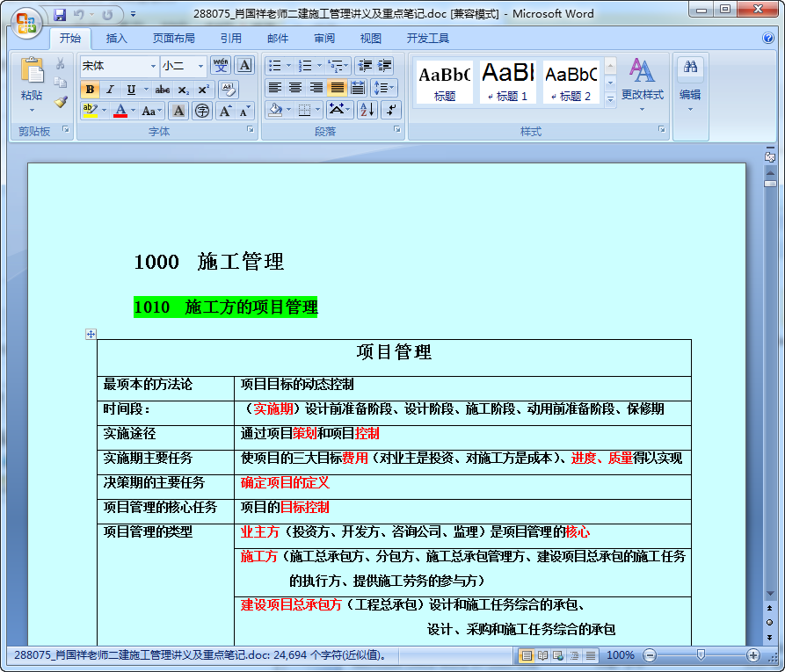Apply superscript formatting

pos(203,90)
